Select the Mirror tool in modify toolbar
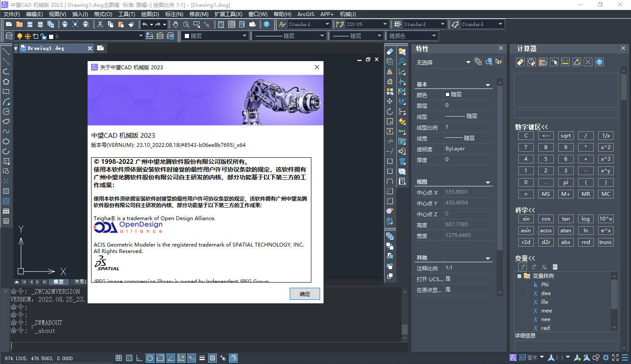Image resolution: width=631 pixels, height=364 pixels. (389, 71)
